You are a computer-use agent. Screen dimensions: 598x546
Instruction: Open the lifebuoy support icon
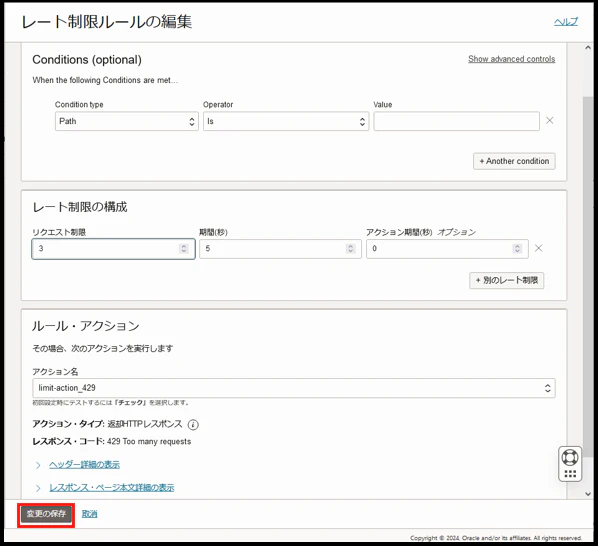coord(570,458)
